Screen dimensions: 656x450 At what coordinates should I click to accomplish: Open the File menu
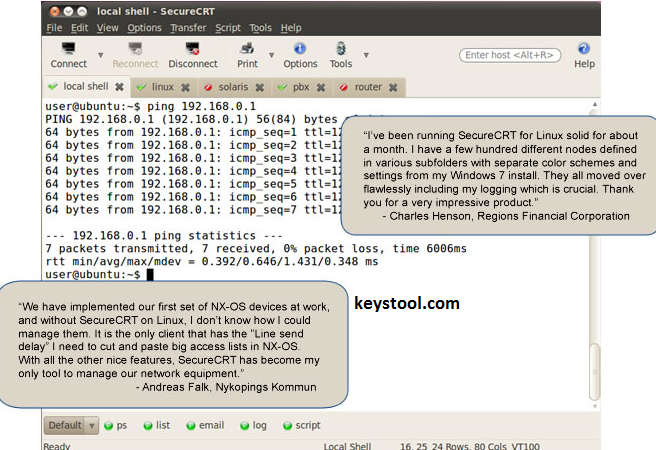(54, 28)
